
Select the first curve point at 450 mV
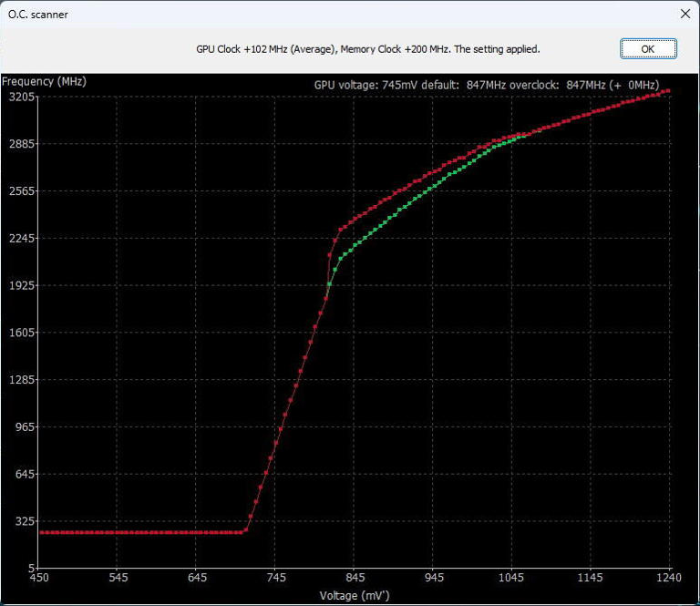coord(40,532)
